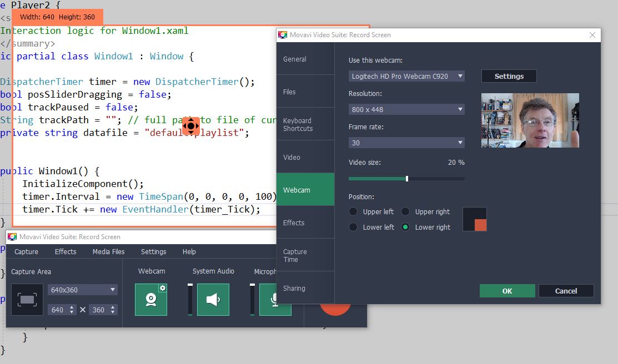This screenshot has height=364, width=618.
Task: Open the Files settings tab
Action: coord(305,92)
